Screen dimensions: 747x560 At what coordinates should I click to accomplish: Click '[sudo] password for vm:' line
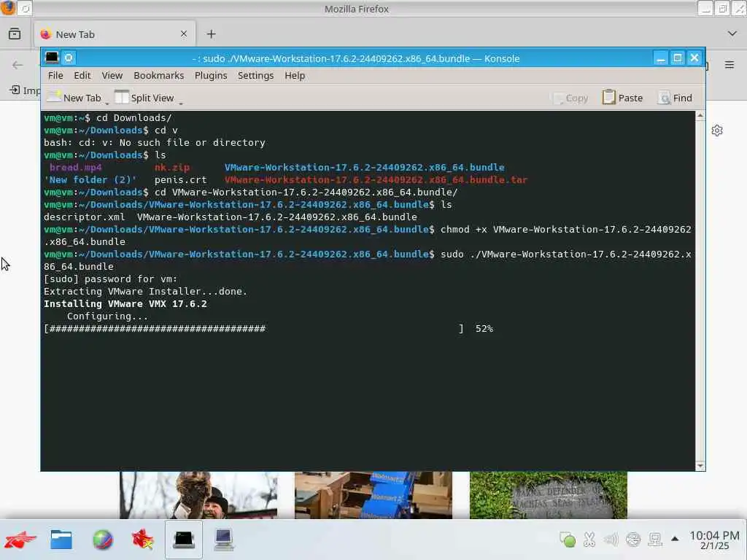coord(111,279)
